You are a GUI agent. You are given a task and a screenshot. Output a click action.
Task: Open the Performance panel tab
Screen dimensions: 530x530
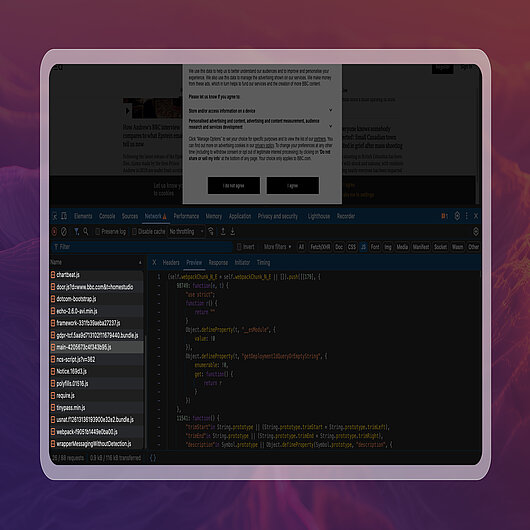[x=186, y=216]
